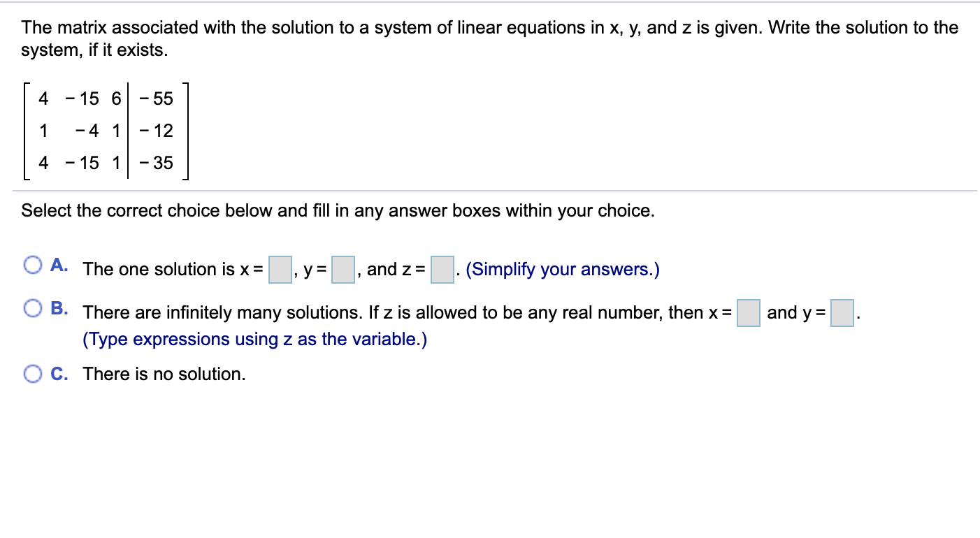Click the 'Select the correct choice' instruction

coord(338,210)
